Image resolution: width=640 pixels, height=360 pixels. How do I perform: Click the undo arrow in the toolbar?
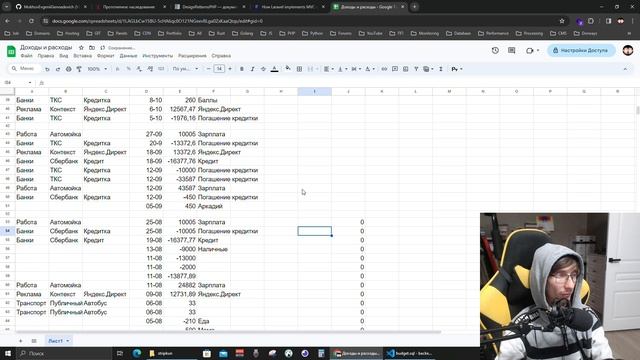(x=47, y=69)
